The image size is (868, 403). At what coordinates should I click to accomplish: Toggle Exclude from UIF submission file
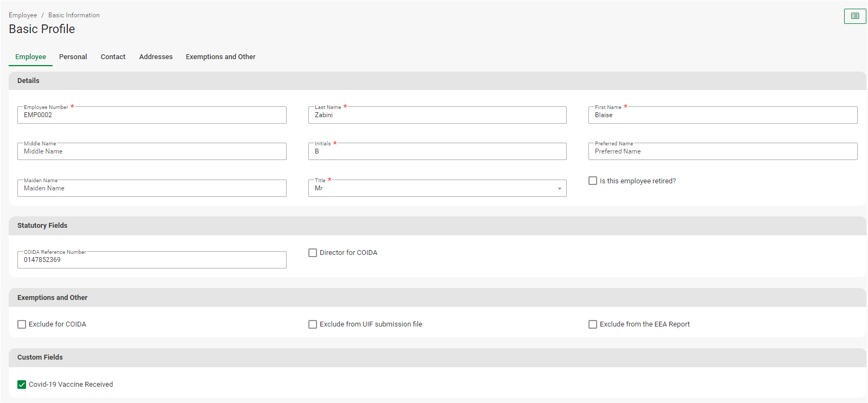click(x=313, y=324)
